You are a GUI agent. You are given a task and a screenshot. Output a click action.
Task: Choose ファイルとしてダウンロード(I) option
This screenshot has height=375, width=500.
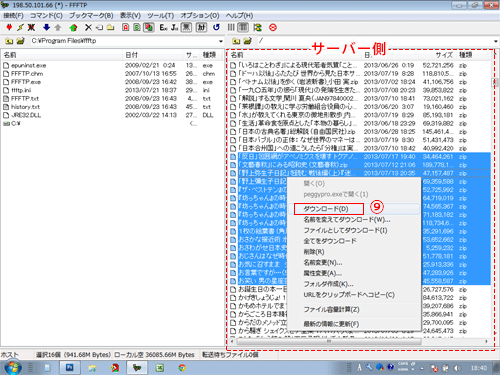(353, 230)
